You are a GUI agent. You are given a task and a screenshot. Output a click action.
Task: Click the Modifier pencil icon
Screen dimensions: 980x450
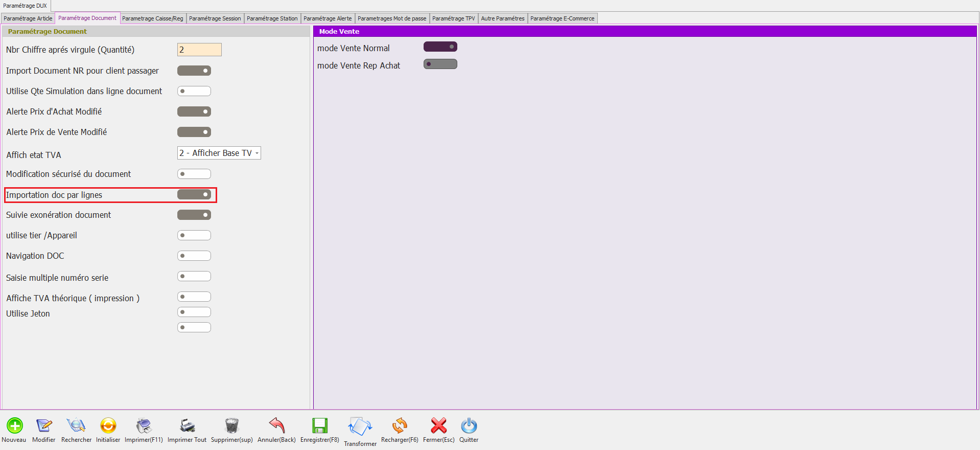[x=44, y=425]
